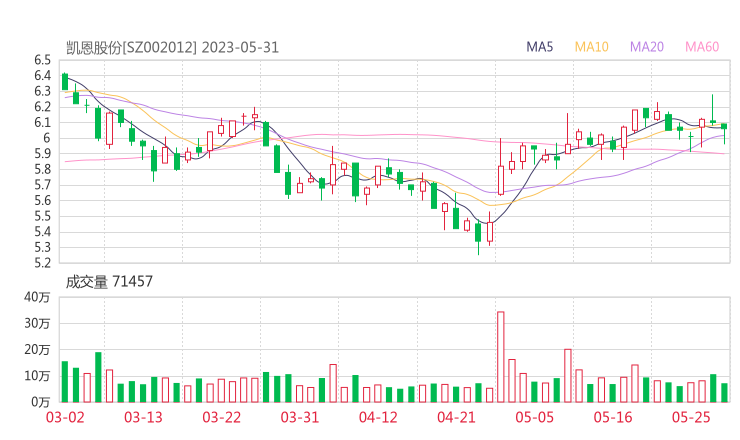
Task: Click the 6.5 price axis label
Action: coord(42,60)
